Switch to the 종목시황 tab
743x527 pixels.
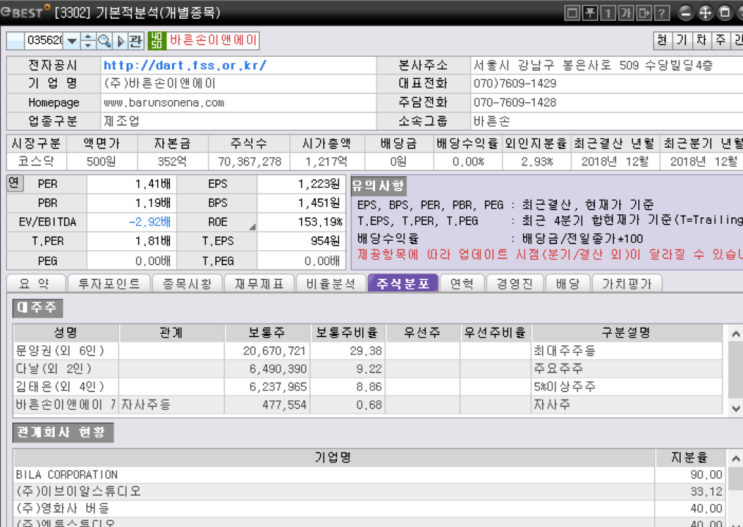[x=187, y=283]
